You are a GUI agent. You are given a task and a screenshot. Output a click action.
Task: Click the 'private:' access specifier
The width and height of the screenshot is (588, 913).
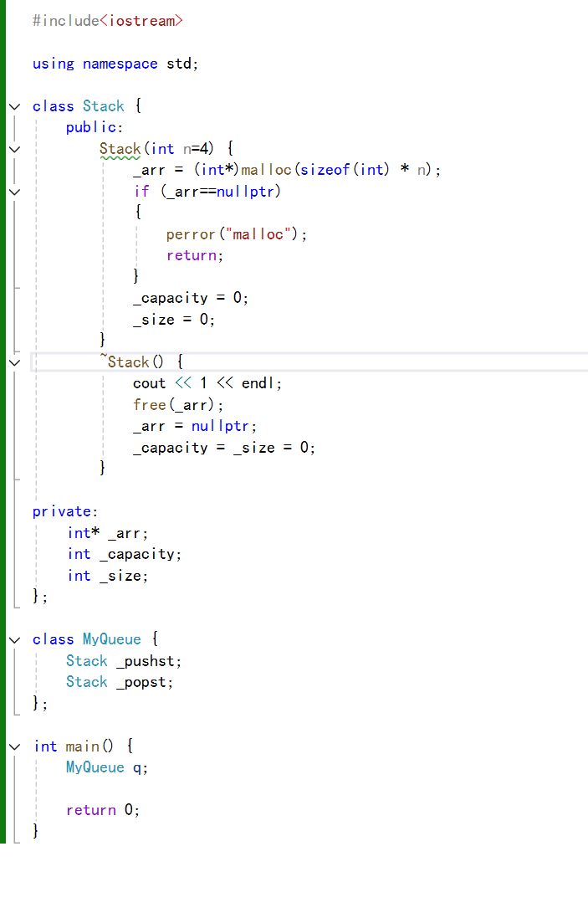coord(65,511)
